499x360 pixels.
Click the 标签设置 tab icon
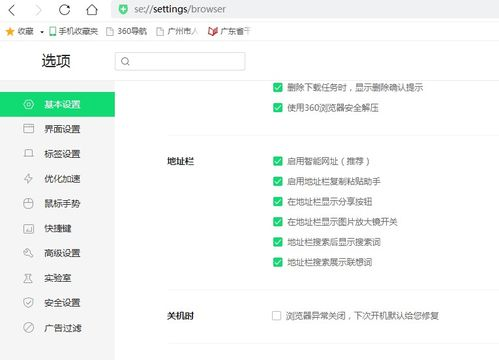(29, 153)
